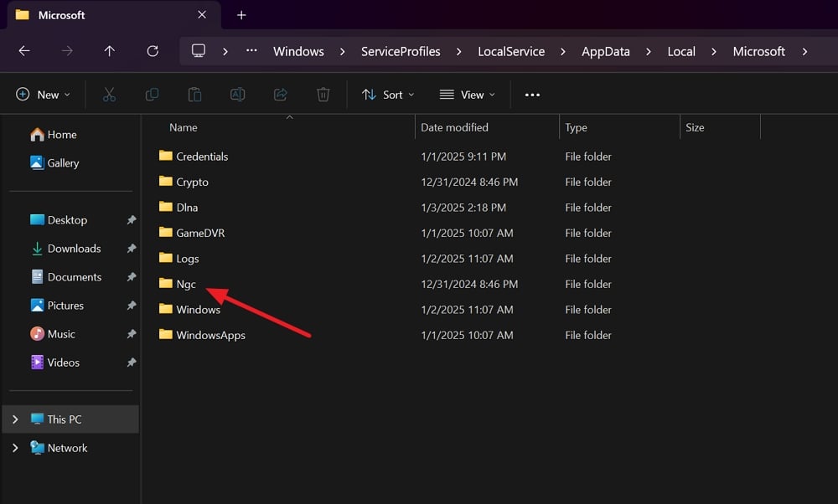
Task: Open Downloads in the sidebar
Action: tap(74, 249)
